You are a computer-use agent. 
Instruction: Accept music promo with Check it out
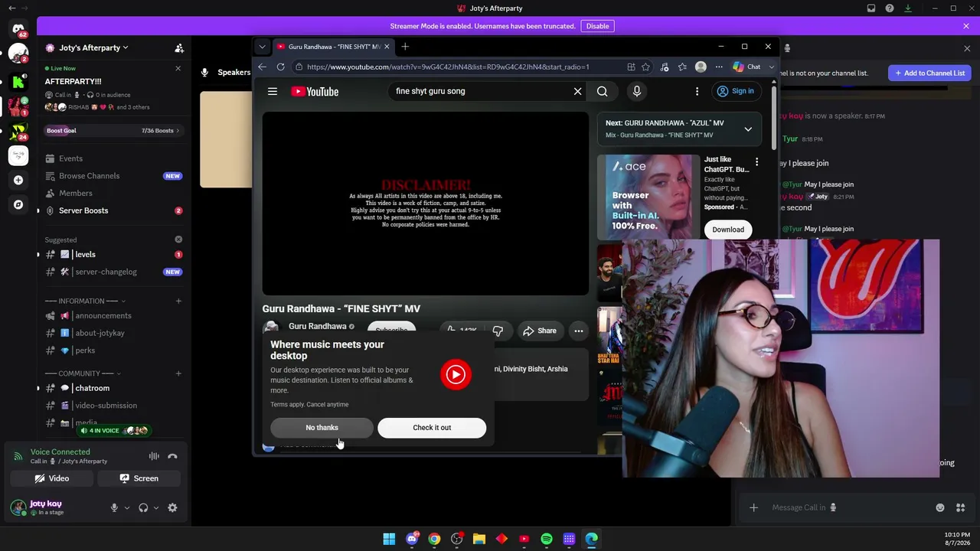pos(432,428)
